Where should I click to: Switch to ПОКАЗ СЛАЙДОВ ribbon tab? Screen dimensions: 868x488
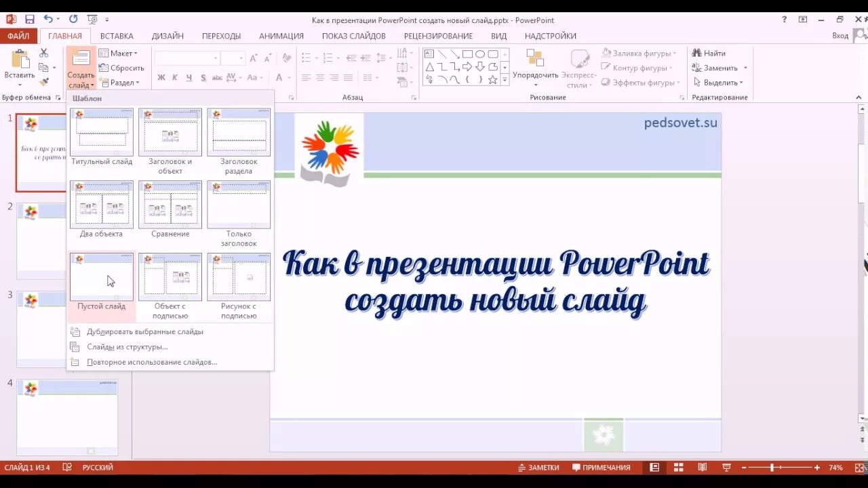354,36
